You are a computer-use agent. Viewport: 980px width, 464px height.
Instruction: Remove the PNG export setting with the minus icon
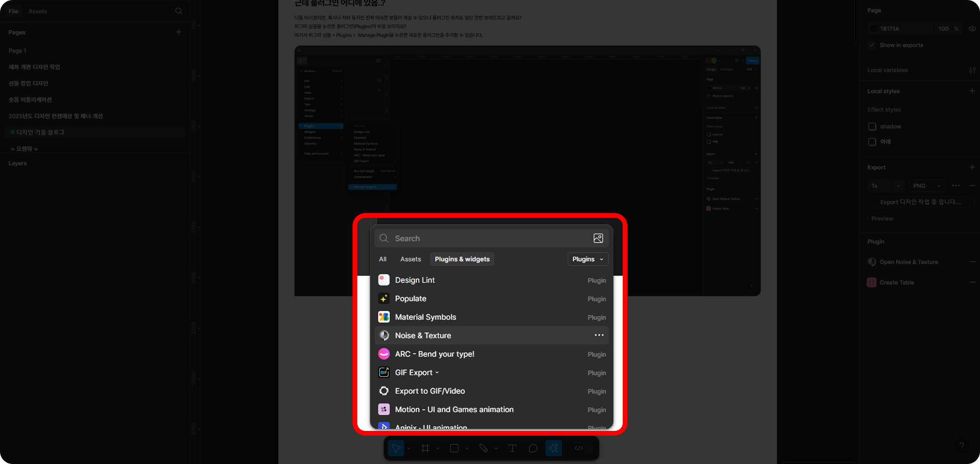[972, 186]
